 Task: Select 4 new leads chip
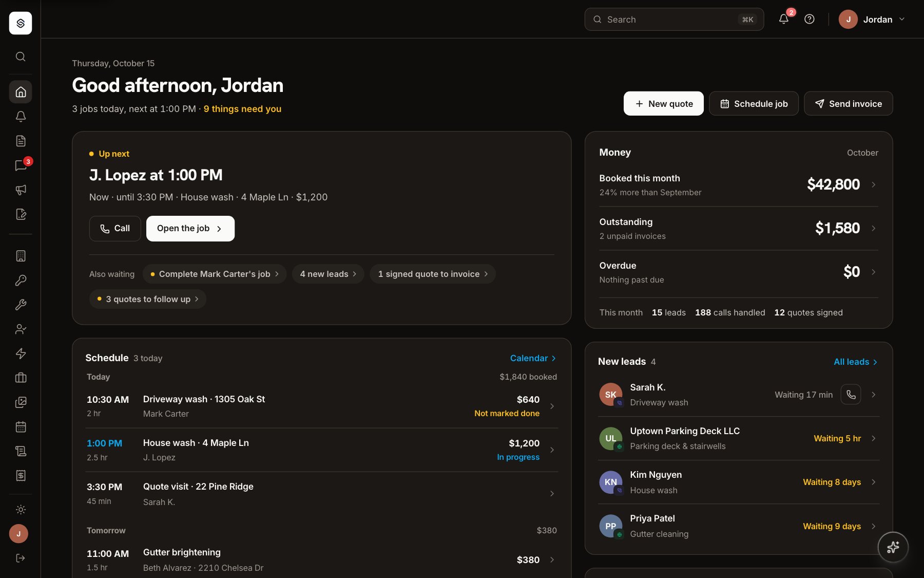[328, 274]
